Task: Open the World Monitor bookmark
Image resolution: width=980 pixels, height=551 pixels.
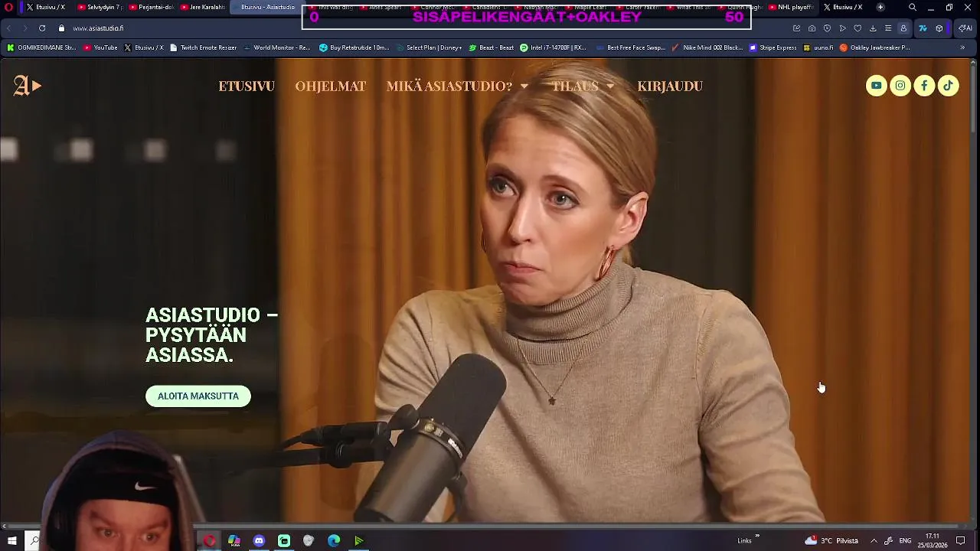Action: coord(276,47)
